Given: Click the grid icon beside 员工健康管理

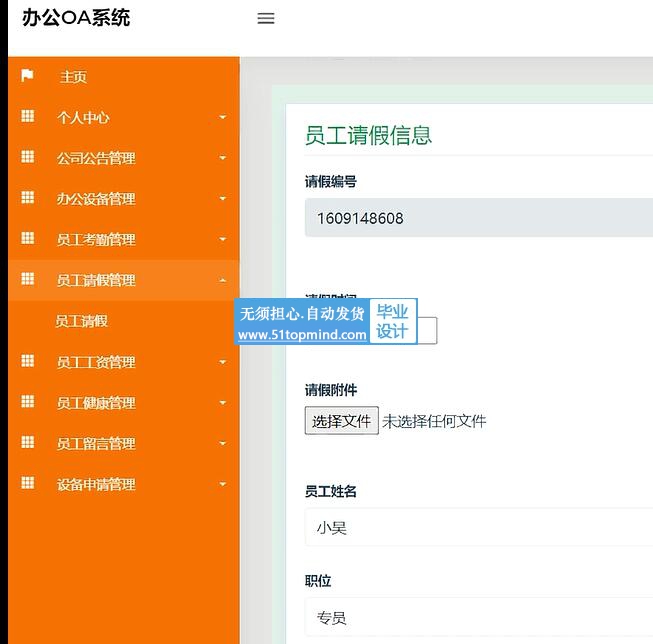Looking at the screenshot, I should [x=27, y=402].
